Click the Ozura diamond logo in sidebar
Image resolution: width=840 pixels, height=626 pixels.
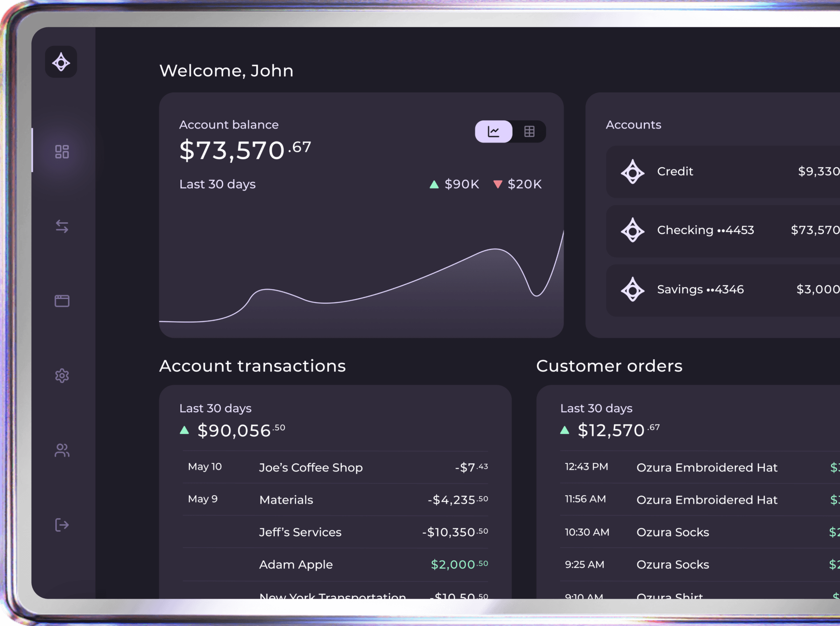pos(61,62)
